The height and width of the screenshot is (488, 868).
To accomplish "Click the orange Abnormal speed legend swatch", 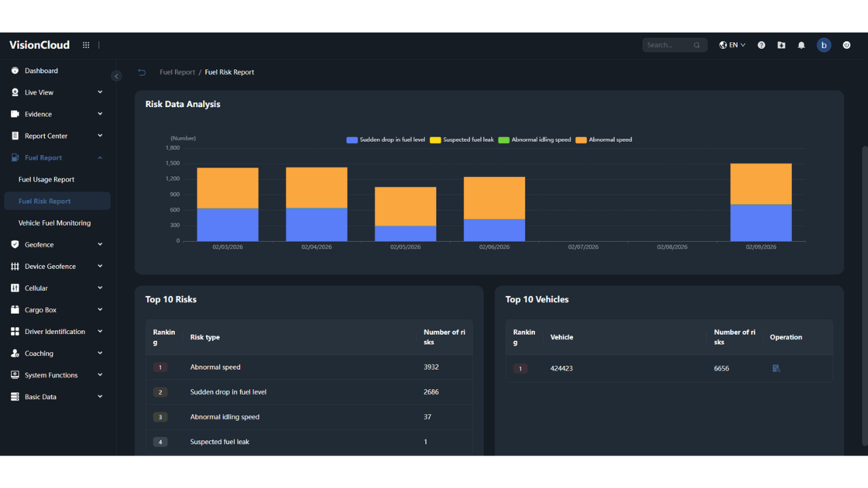I will pos(580,140).
